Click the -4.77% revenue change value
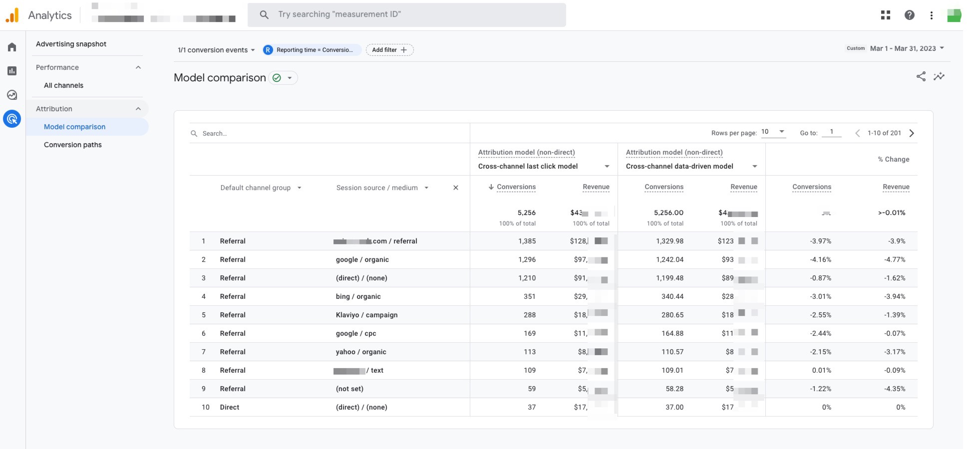980x449 pixels. coord(895,259)
